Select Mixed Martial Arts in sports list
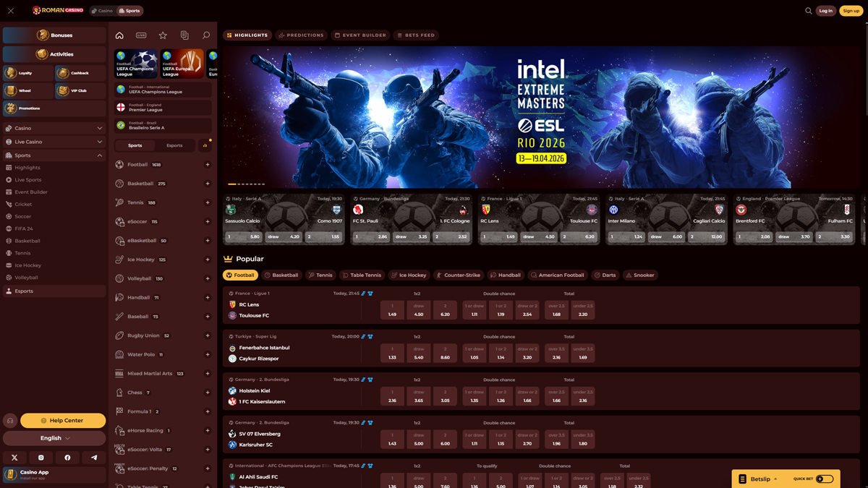 pyautogui.click(x=163, y=374)
